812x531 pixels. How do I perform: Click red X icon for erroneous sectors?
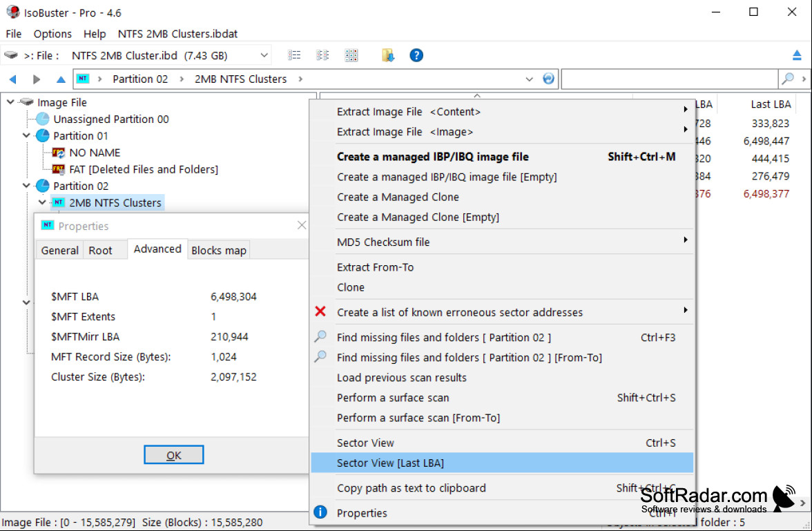tap(320, 312)
